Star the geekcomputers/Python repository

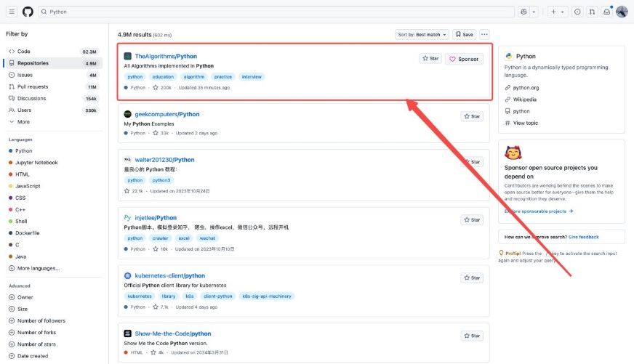click(x=472, y=116)
